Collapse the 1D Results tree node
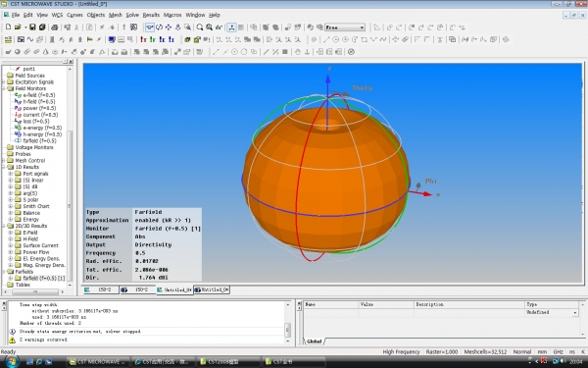Viewport: 588px width, 368px height. point(4,167)
